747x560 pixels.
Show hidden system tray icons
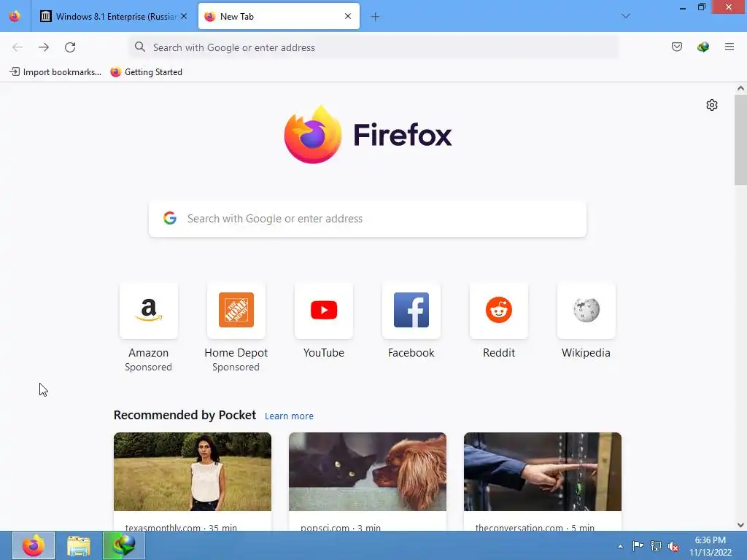pyautogui.click(x=620, y=546)
